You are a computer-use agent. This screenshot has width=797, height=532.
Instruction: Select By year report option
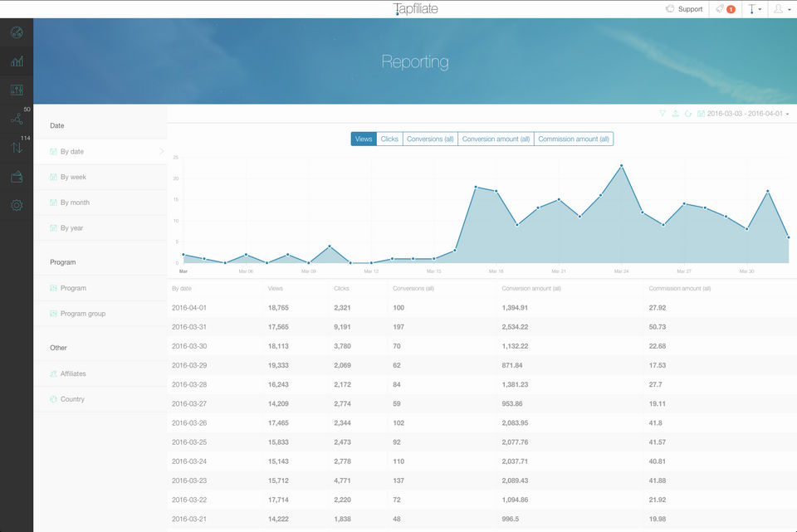pyautogui.click(x=100, y=227)
